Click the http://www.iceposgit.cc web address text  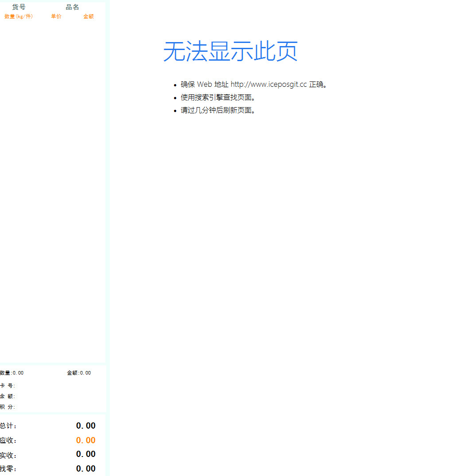coord(268,85)
